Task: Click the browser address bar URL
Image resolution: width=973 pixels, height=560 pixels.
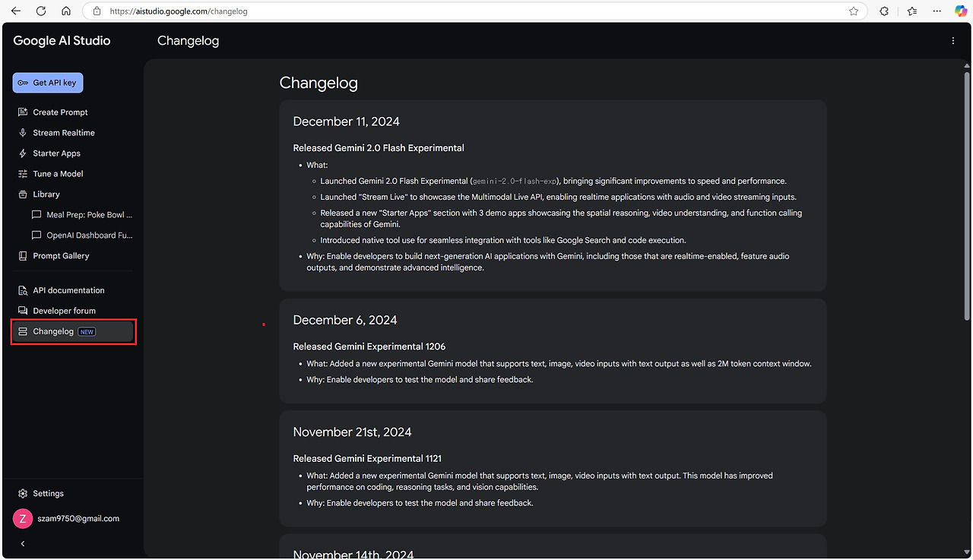Action: point(179,11)
